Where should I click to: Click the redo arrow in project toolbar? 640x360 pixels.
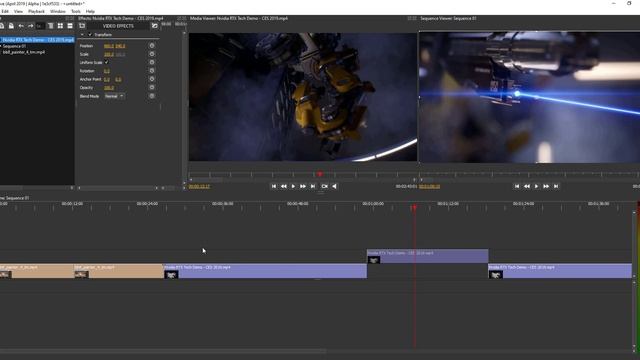coord(31,26)
